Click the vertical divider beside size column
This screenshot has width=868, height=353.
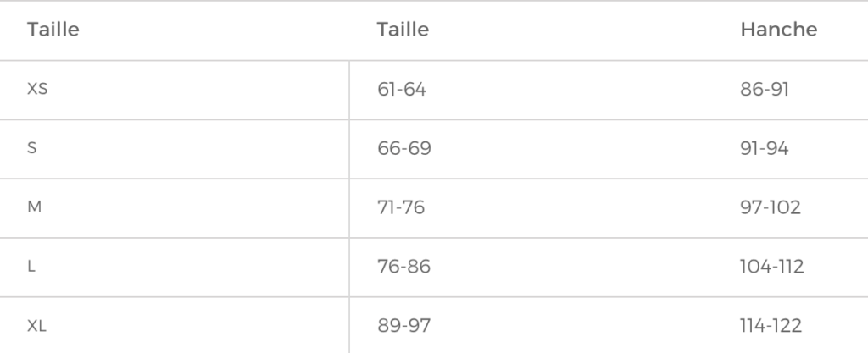pyautogui.click(x=349, y=207)
